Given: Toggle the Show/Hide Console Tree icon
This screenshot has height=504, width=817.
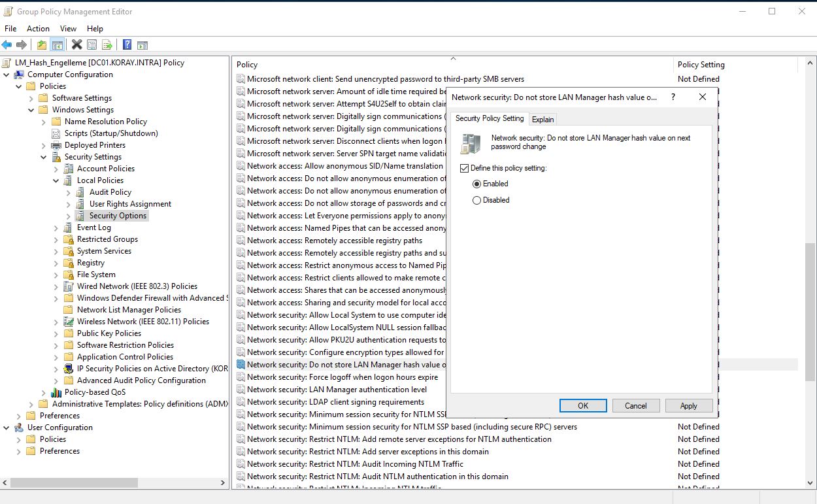Looking at the screenshot, I should [x=57, y=44].
